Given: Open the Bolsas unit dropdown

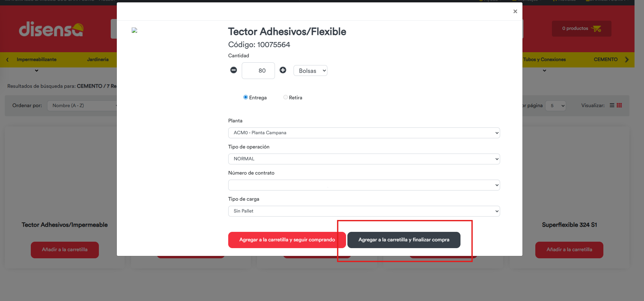Looking at the screenshot, I should point(310,71).
